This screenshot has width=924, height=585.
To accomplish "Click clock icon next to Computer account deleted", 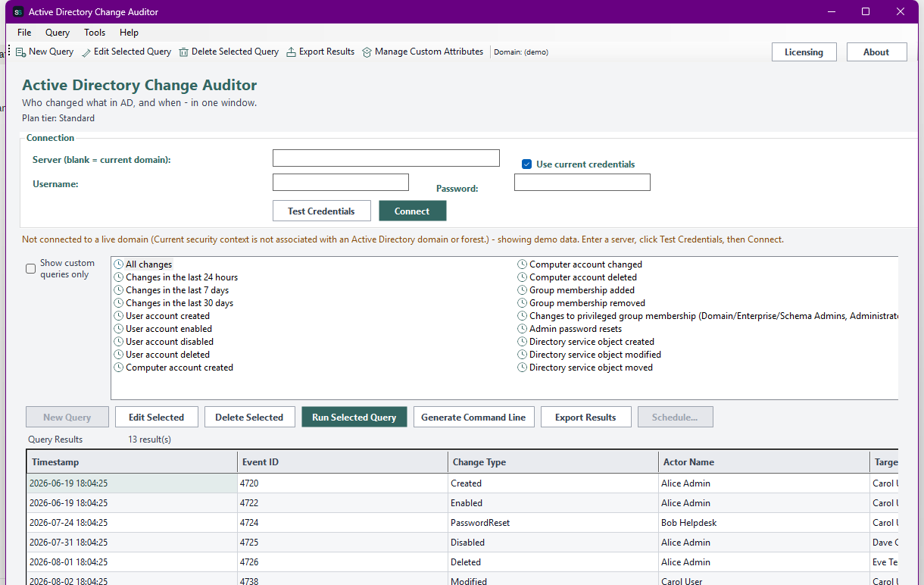I will pyautogui.click(x=523, y=277).
